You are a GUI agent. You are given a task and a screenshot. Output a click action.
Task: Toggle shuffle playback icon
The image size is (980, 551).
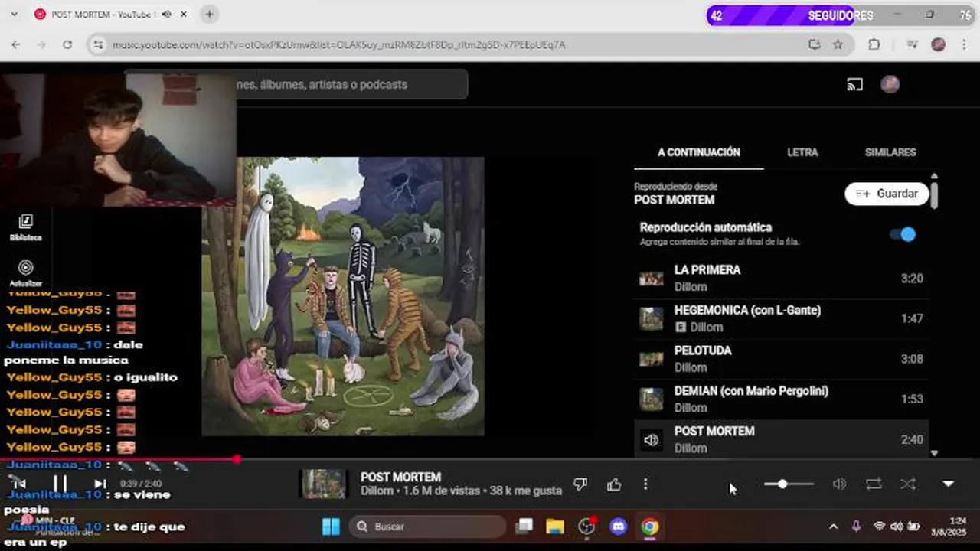[908, 484]
